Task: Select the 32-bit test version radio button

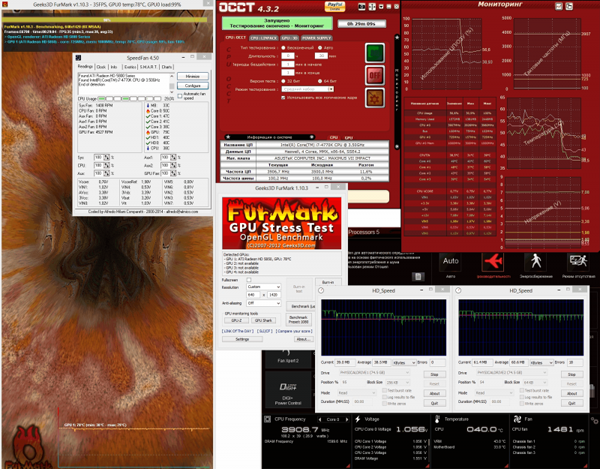Action: 284,81
